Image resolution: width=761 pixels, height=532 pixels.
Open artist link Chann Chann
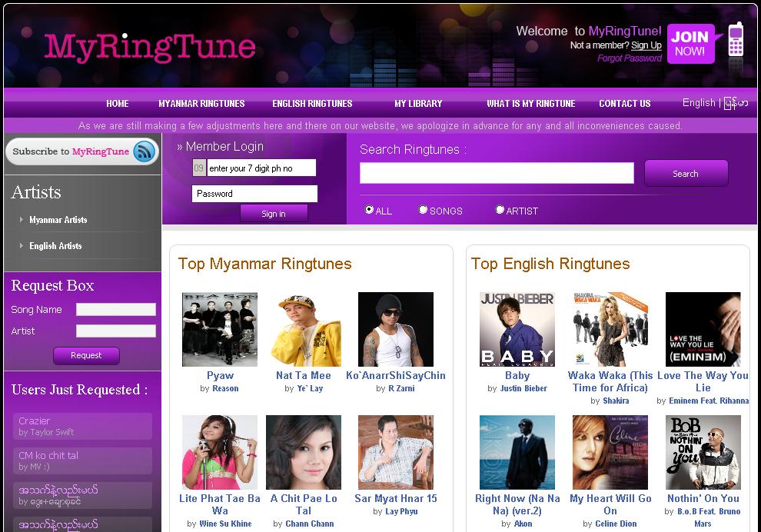pos(310,524)
